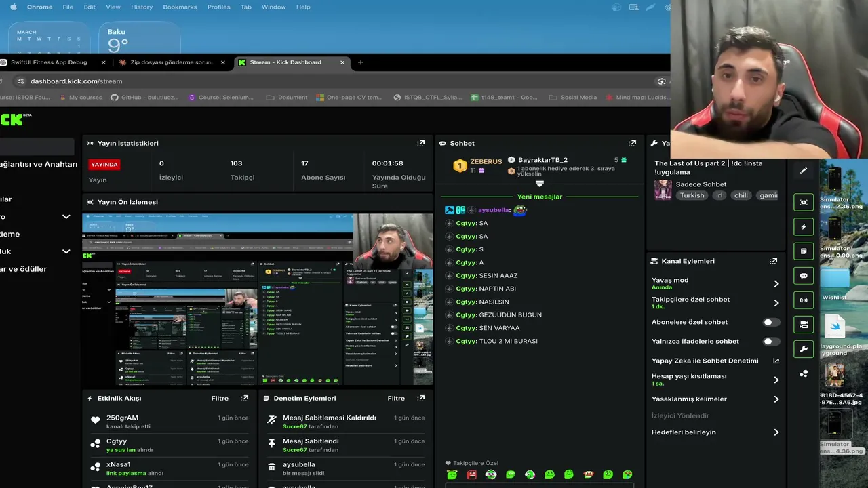Click the wrench toolbar icon
This screenshot has width=868, height=488.
(804, 349)
